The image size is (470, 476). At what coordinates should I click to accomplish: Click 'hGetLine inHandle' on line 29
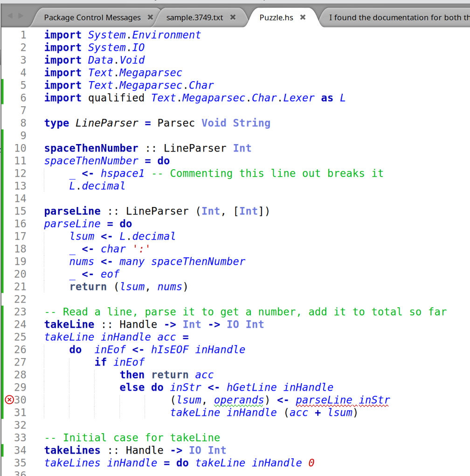tap(280, 387)
